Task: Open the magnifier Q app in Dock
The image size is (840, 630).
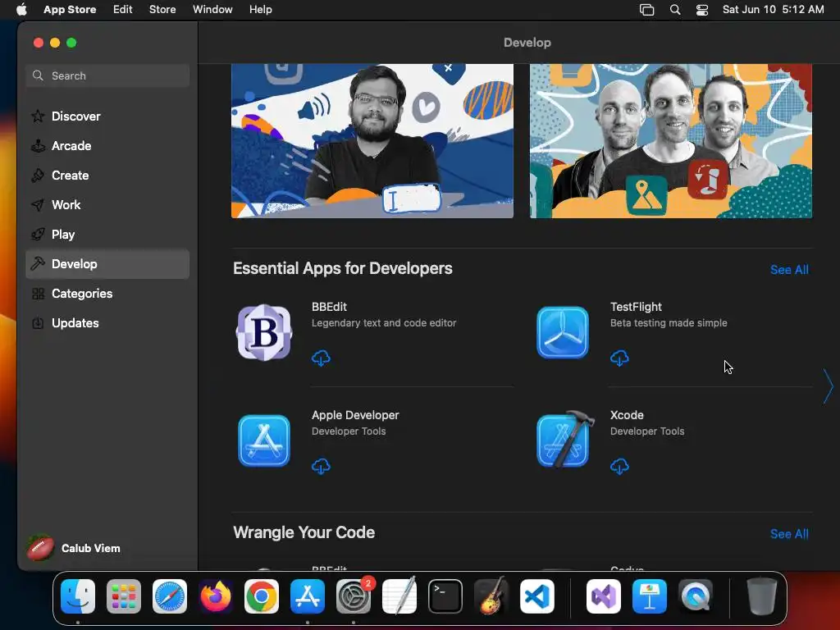Action: pos(696,596)
